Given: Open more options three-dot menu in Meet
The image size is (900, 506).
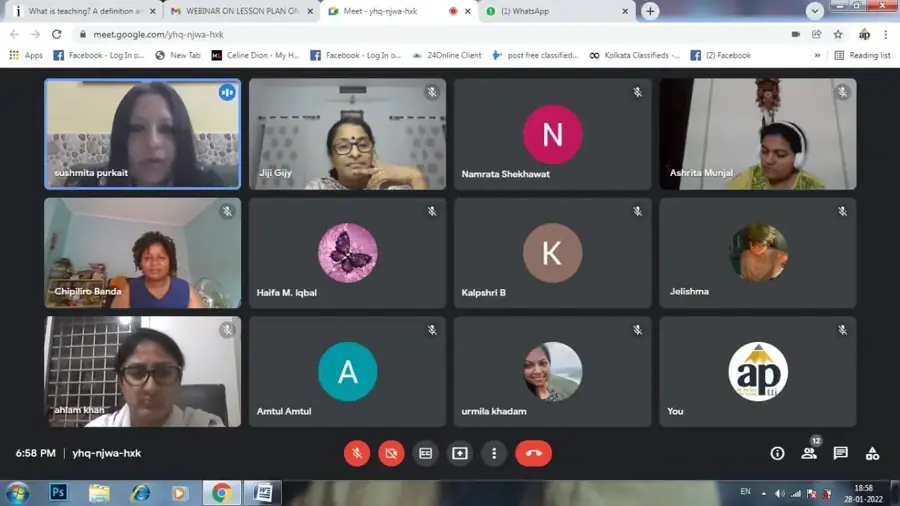Looking at the screenshot, I should (494, 453).
